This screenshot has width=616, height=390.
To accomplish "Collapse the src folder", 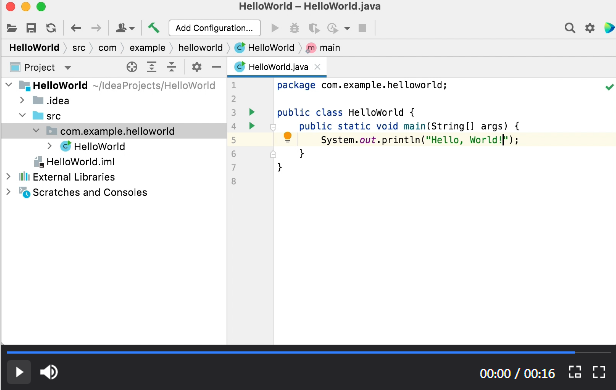I will (x=22, y=115).
